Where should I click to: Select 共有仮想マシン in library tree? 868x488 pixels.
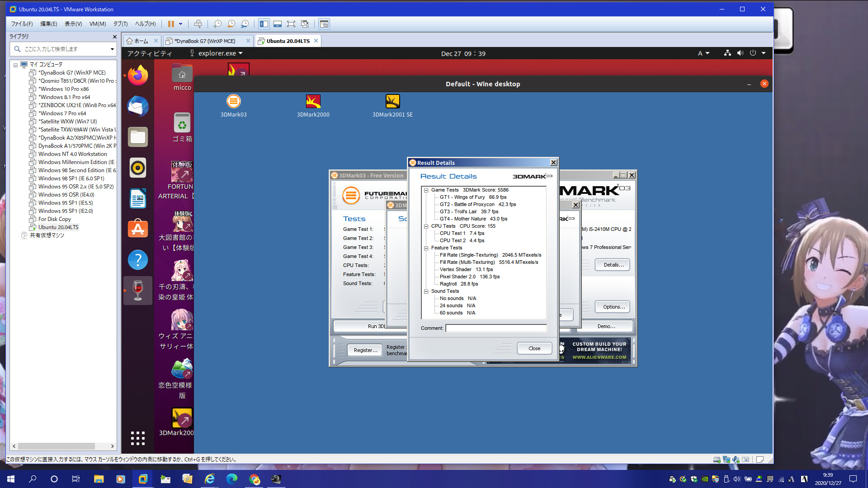(x=47, y=235)
